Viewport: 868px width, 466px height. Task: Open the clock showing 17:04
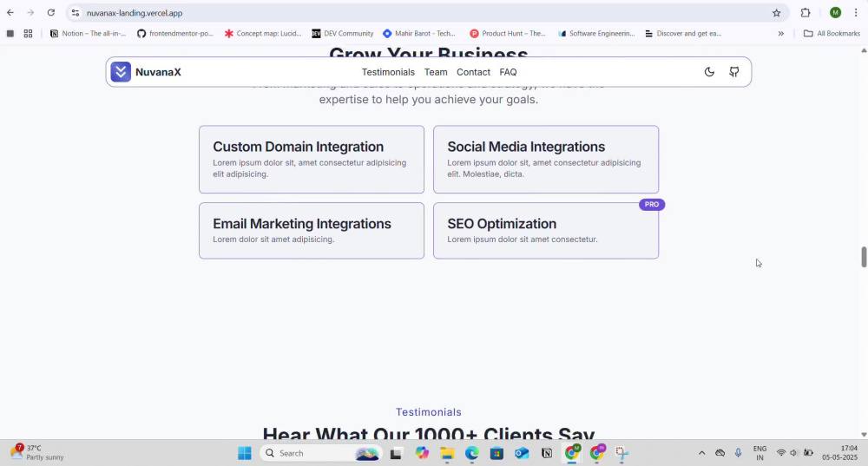[x=840, y=453]
